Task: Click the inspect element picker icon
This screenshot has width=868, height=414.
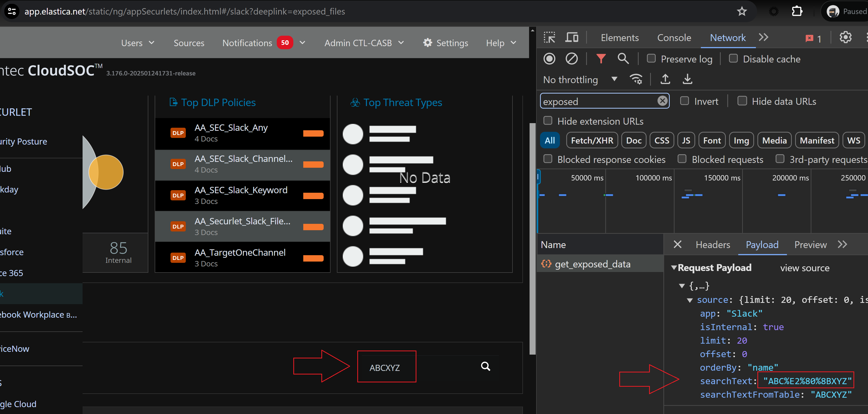Action: [549, 37]
